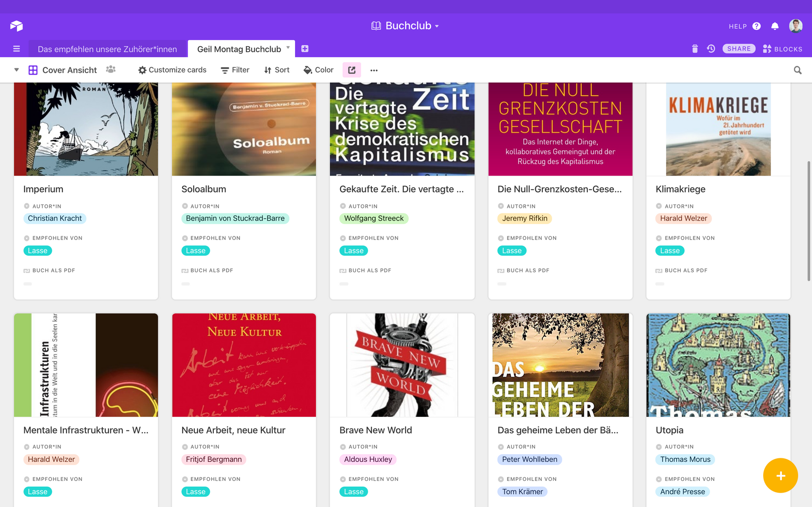Click the SHARE button

tap(738, 49)
